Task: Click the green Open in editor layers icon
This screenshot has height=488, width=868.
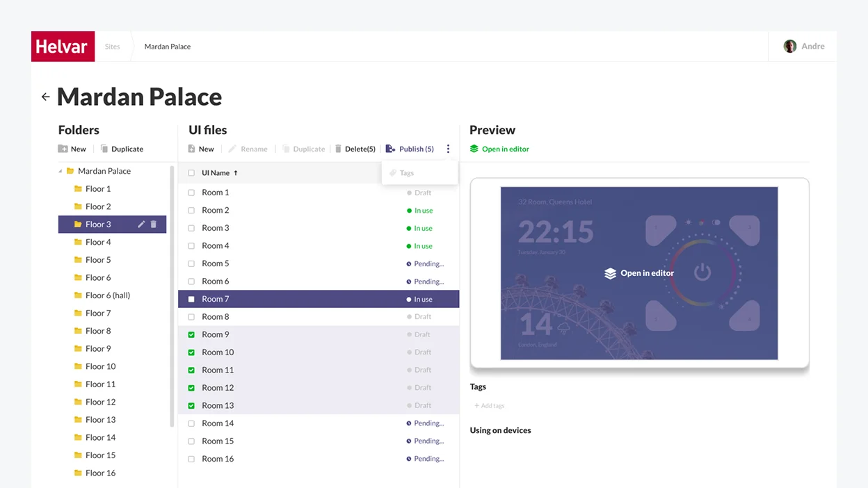Action: tap(474, 149)
